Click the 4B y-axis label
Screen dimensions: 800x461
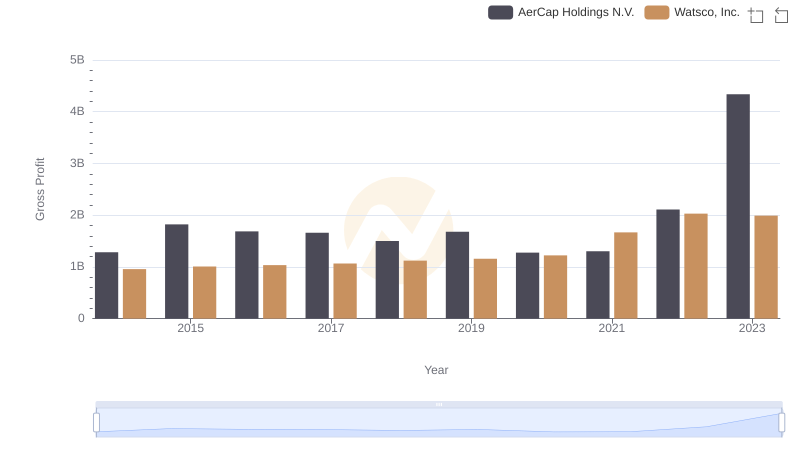coord(77,112)
